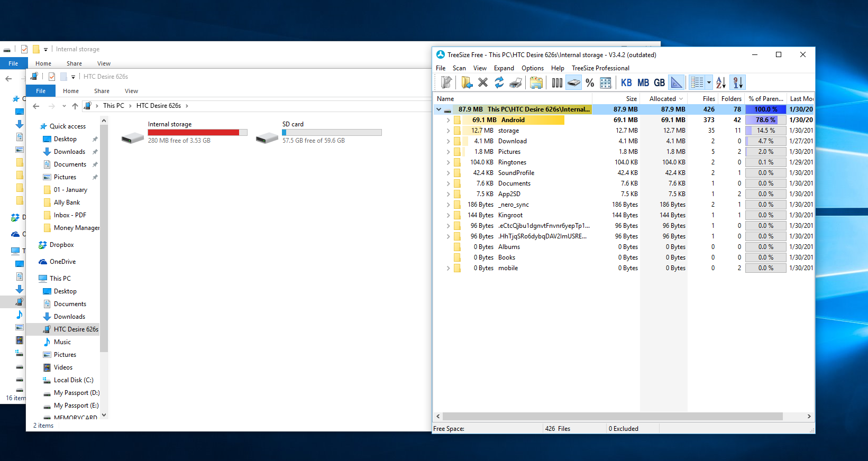Viewport: 868px width, 461px height.
Task: Open the Scan menu
Action: (459, 68)
